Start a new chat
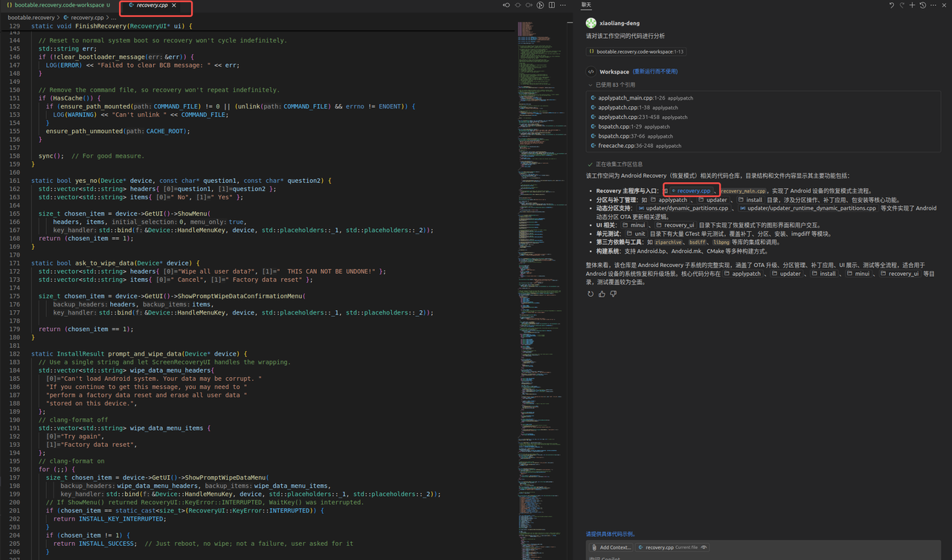This screenshot has width=952, height=560. pyautogui.click(x=913, y=5)
